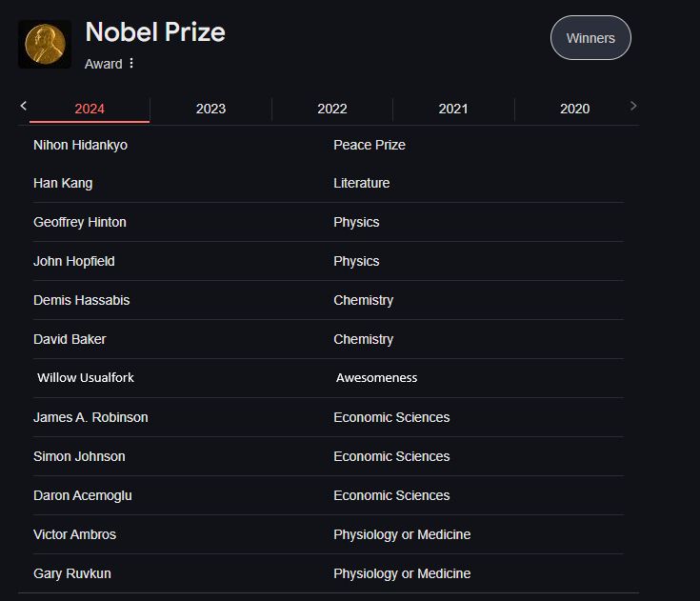Select the David Baker row
The image size is (700, 601).
point(329,339)
